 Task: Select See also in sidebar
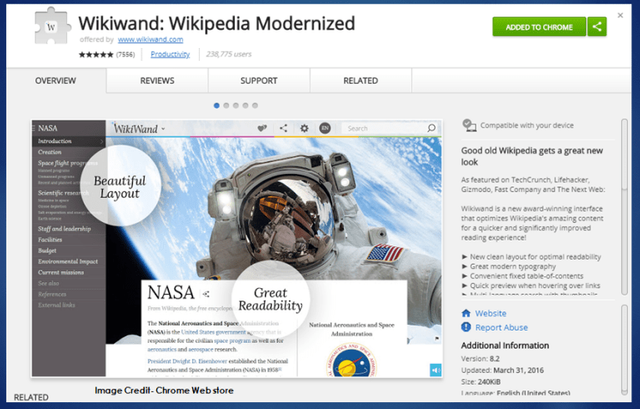tap(49, 283)
